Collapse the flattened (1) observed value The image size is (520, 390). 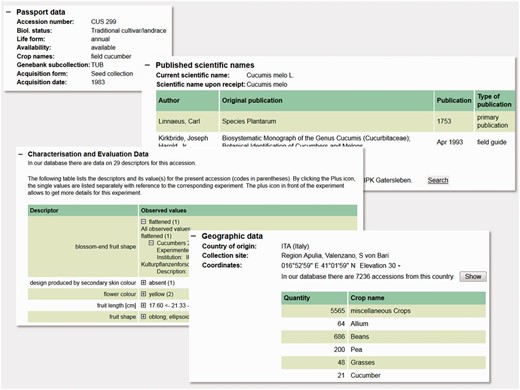(x=143, y=222)
